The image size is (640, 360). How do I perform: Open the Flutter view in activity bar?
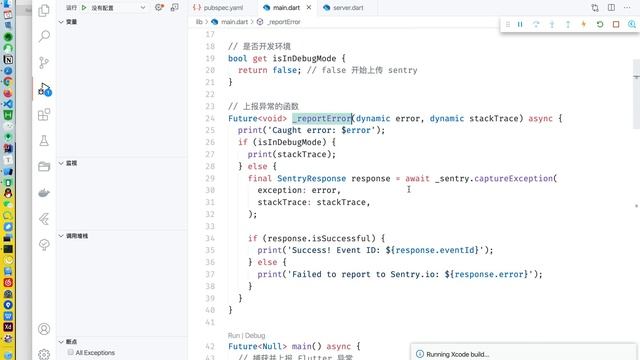(x=44, y=219)
